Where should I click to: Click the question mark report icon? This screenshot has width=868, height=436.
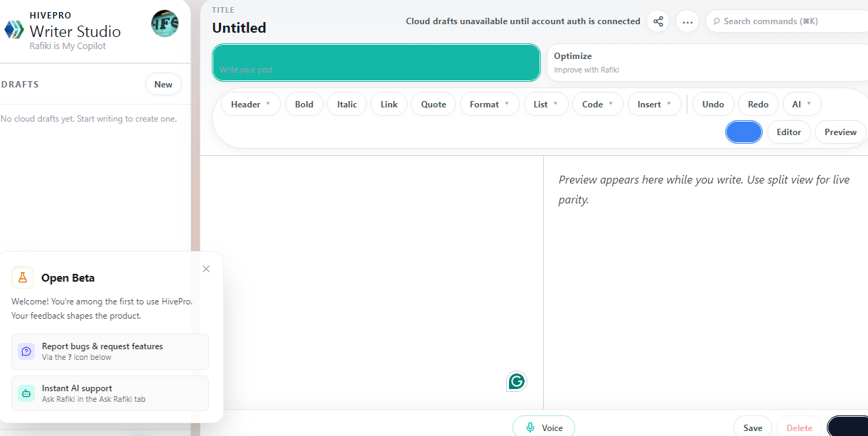click(x=26, y=351)
